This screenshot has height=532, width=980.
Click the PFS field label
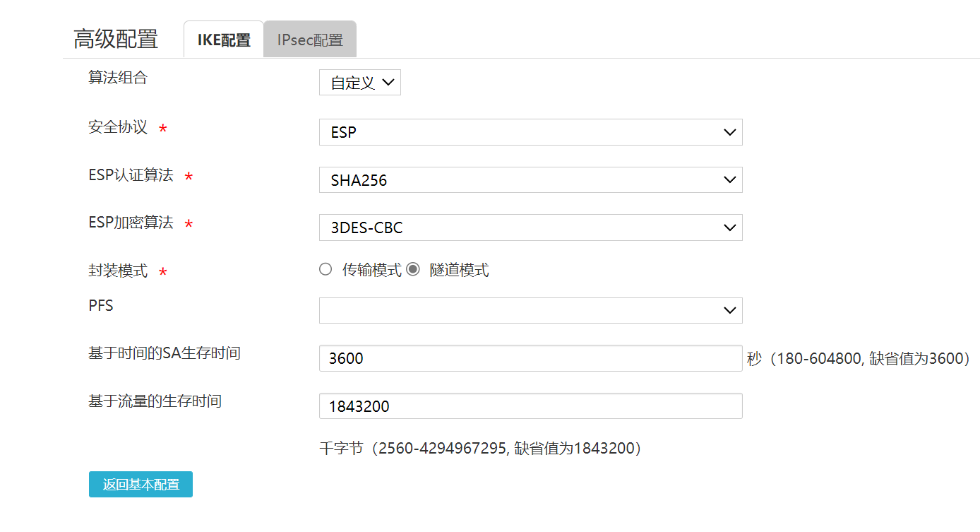[101, 306]
